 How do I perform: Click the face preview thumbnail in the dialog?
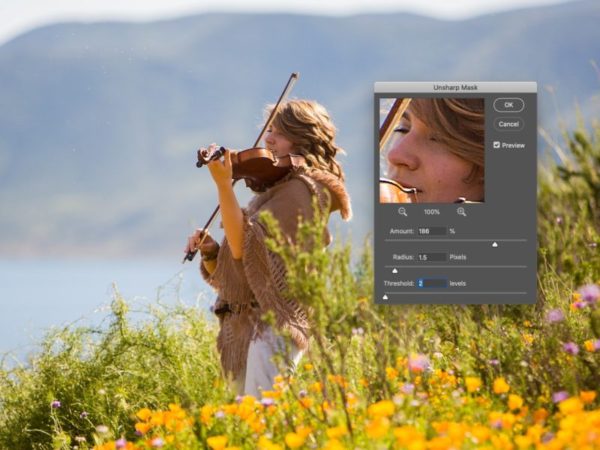[431, 150]
